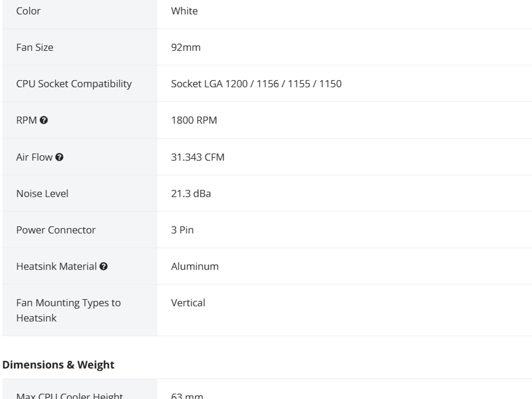This screenshot has width=532, height=399.
Task: Select the Socket LGA 1200 compatibility text
Action: [256, 84]
